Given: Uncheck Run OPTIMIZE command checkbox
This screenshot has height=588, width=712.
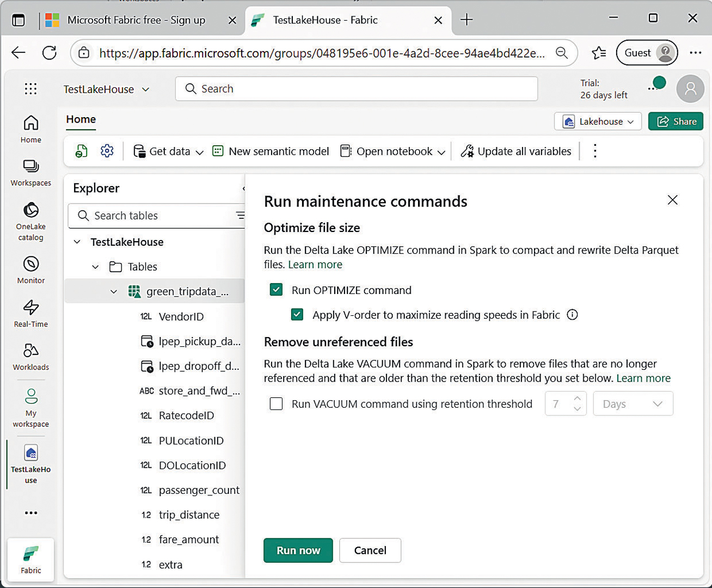Looking at the screenshot, I should pos(277,290).
